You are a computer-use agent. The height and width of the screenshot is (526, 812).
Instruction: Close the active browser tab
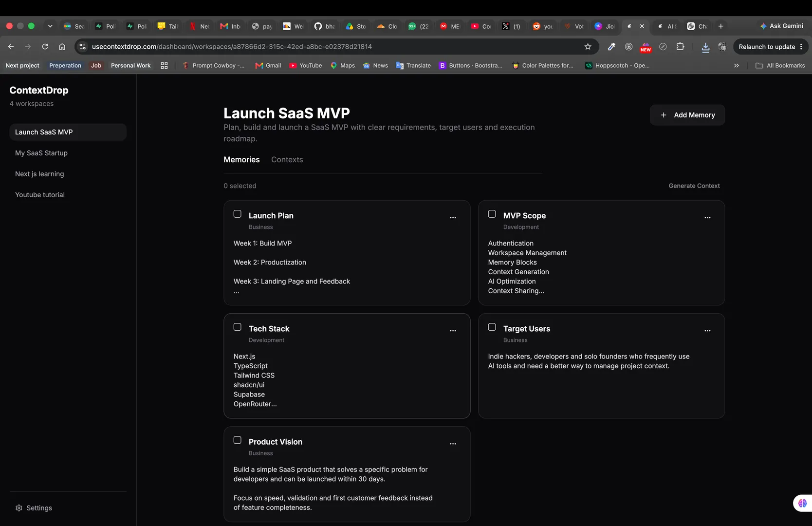642,26
